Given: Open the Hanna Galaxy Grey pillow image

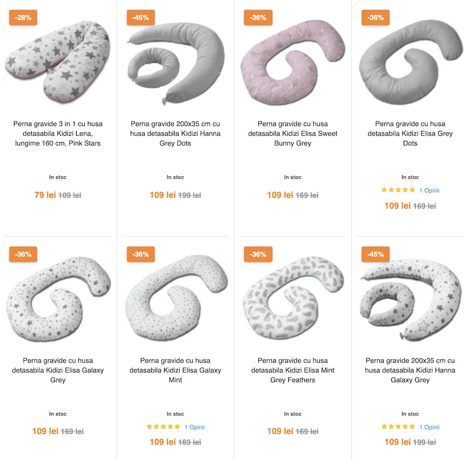Looking at the screenshot, I should tap(410, 300).
